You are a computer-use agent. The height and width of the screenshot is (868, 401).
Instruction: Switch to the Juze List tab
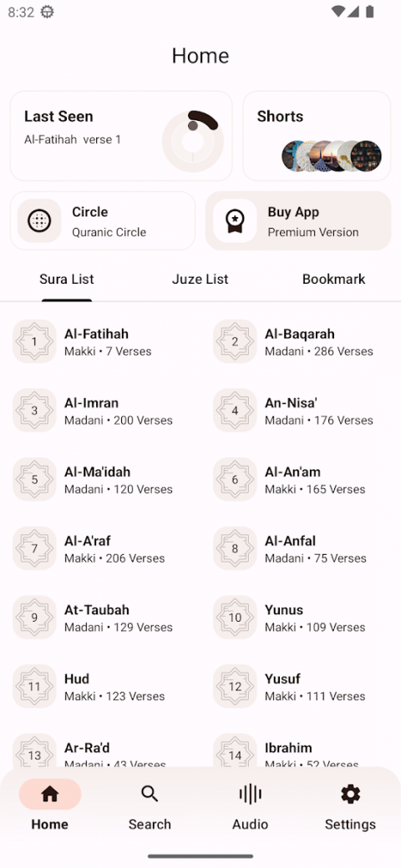pos(200,279)
